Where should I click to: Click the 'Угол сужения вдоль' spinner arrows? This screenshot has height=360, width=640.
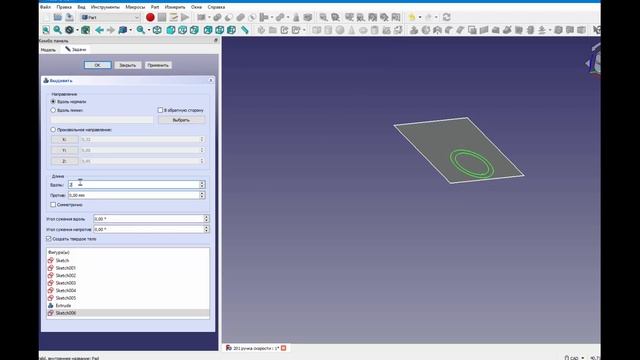click(x=206, y=219)
